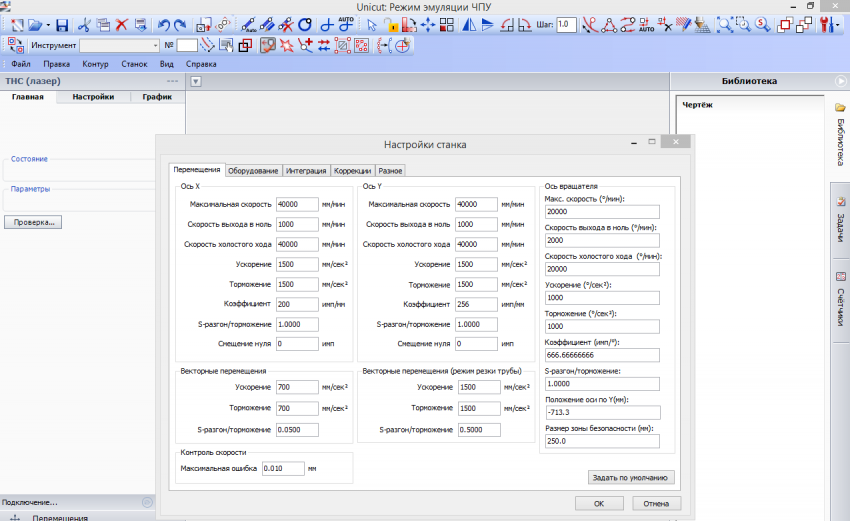This screenshot has width=850, height=521.
Task: Expand the Библиотека panel header arrow
Action: click(840, 81)
